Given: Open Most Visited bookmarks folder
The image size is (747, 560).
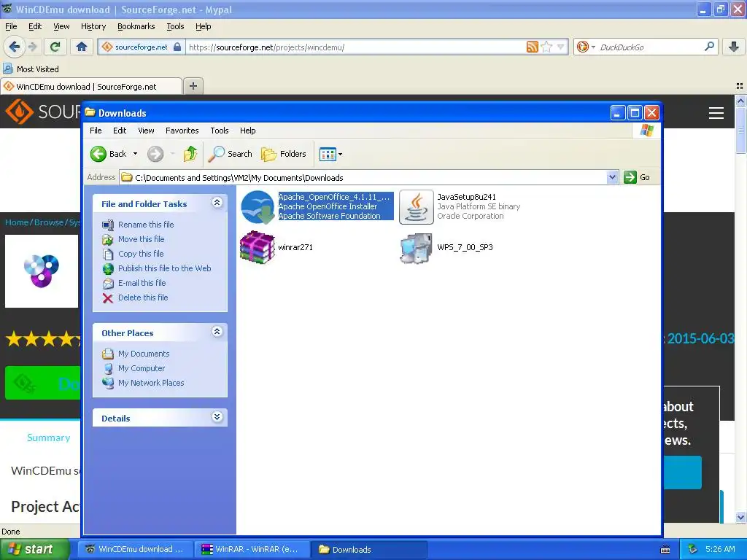Looking at the screenshot, I should 31,69.
